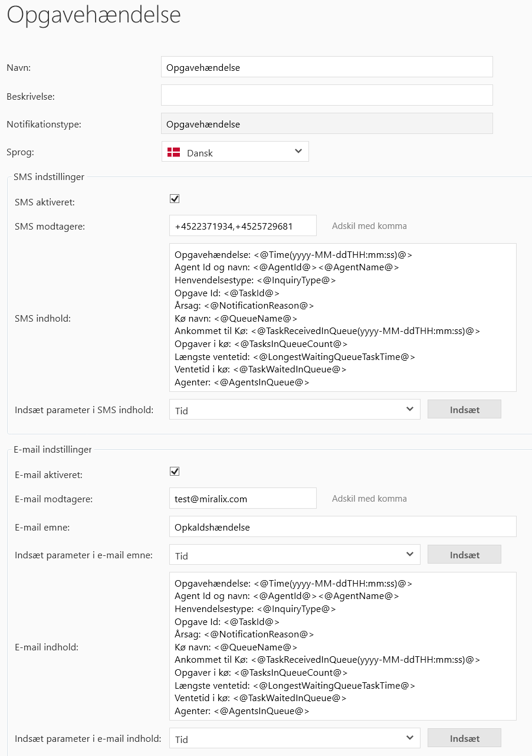The width and height of the screenshot is (532, 756).
Task: Click the Danish flag icon in Sprog
Action: pyautogui.click(x=173, y=152)
